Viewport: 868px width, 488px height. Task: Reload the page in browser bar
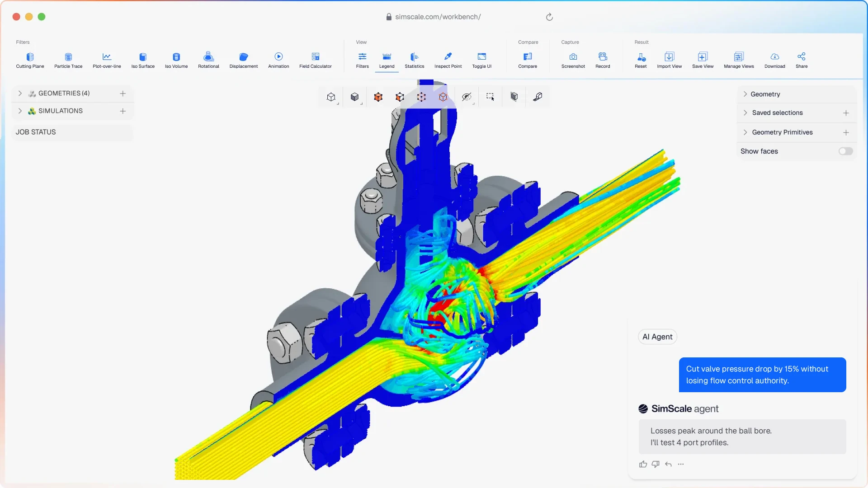tap(549, 17)
